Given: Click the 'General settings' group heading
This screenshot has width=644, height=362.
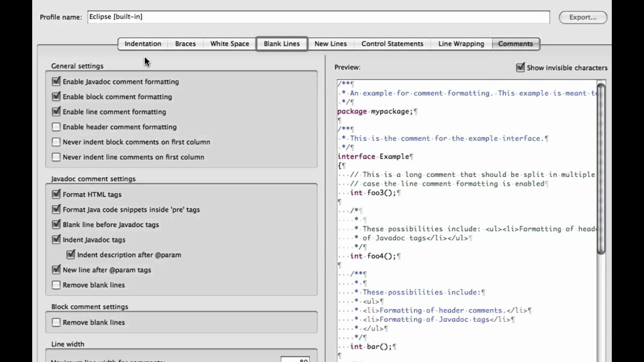Looking at the screenshot, I should tap(77, 66).
